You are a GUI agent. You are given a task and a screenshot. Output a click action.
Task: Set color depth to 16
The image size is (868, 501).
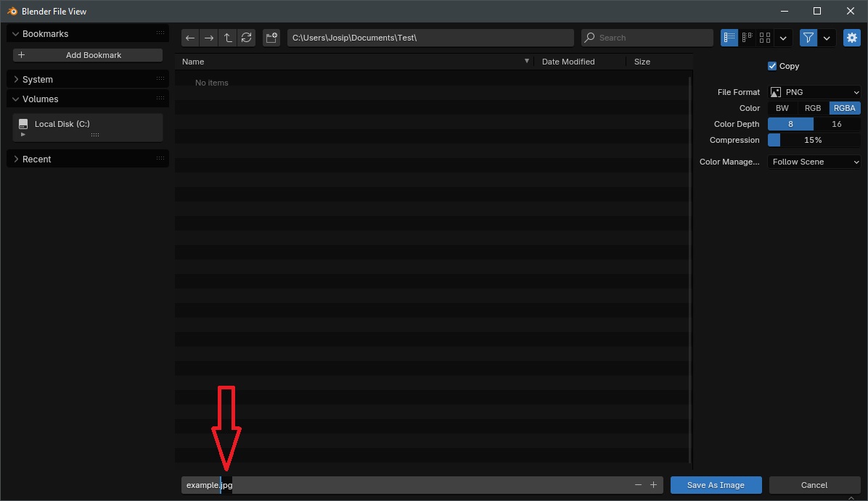pos(837,124)
